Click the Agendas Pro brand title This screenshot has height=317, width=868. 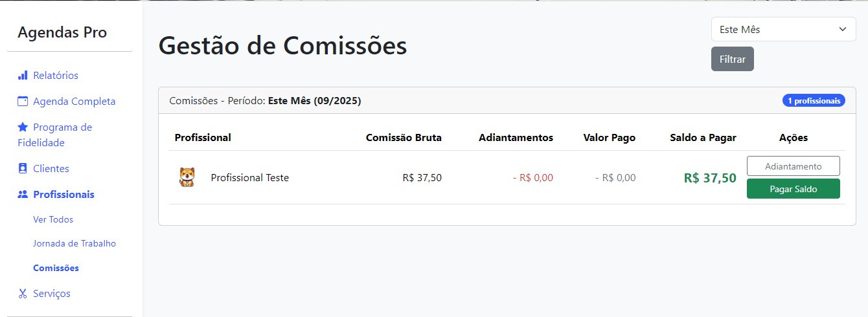coord(62,32)
